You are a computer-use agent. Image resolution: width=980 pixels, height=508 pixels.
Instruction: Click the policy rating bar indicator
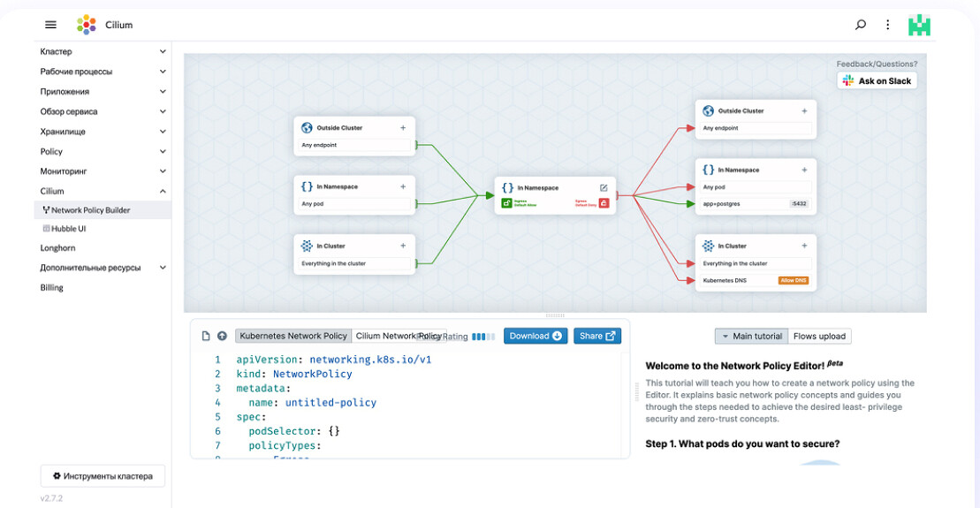(483, 336)
